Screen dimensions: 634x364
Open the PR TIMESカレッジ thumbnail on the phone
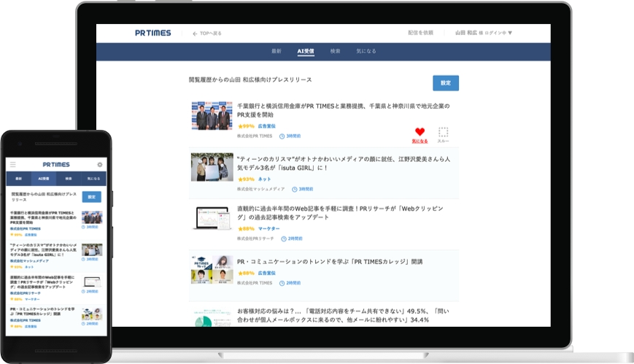click(x=92, y=314)
